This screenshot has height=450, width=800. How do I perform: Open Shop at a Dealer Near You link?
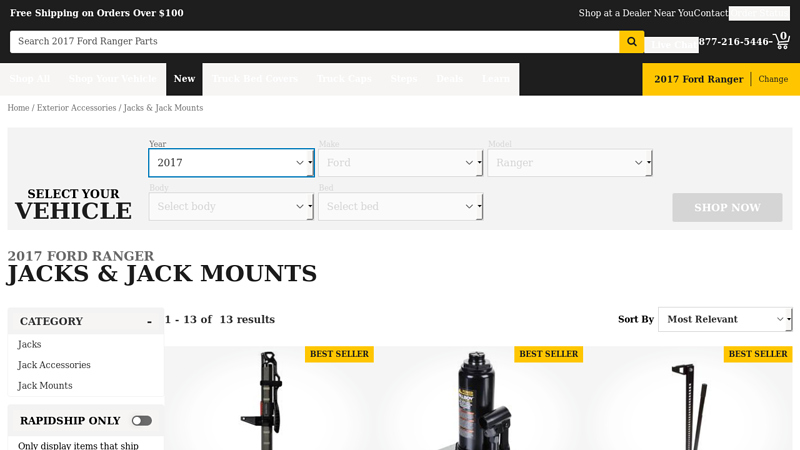[636, 13]
